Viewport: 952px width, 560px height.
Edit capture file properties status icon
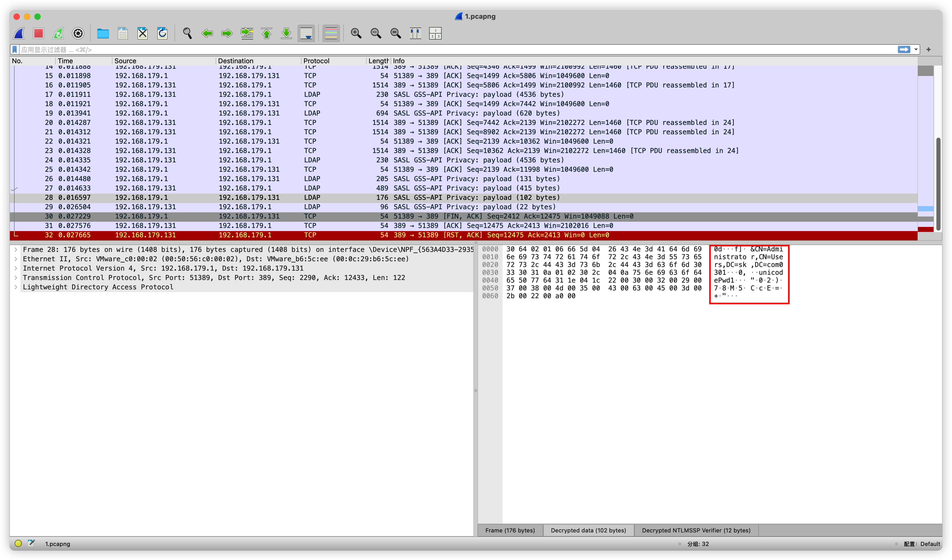click(31, 543)
